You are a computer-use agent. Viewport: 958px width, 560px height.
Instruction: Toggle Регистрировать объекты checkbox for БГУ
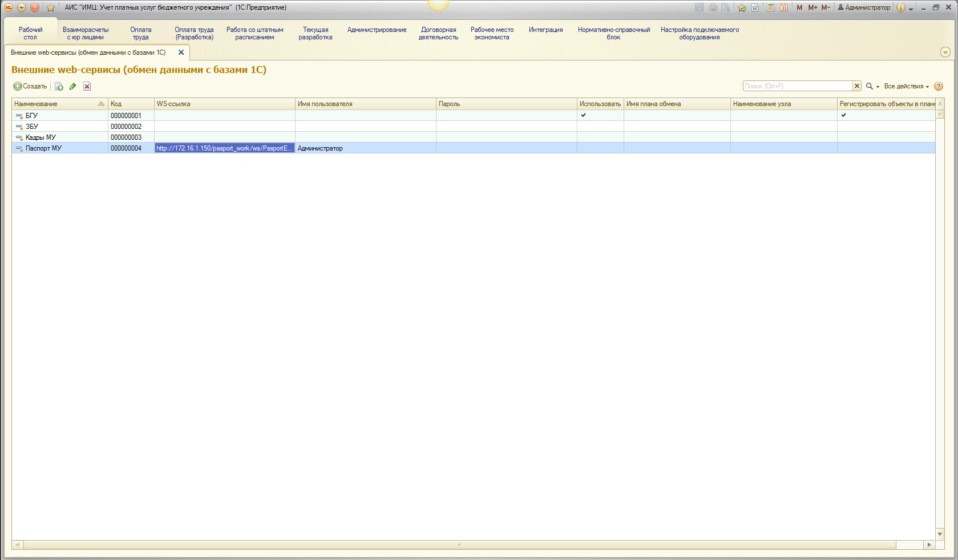[x=843, y=115]
